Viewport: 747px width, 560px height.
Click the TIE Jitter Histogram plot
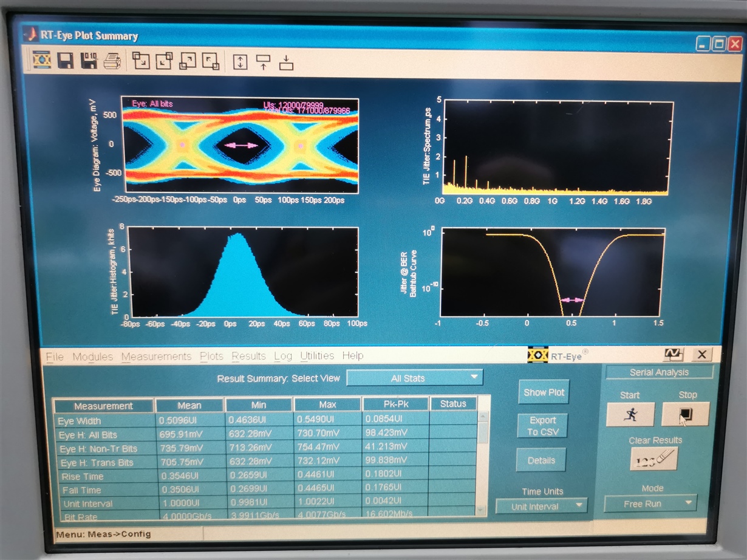click(244, 272)
